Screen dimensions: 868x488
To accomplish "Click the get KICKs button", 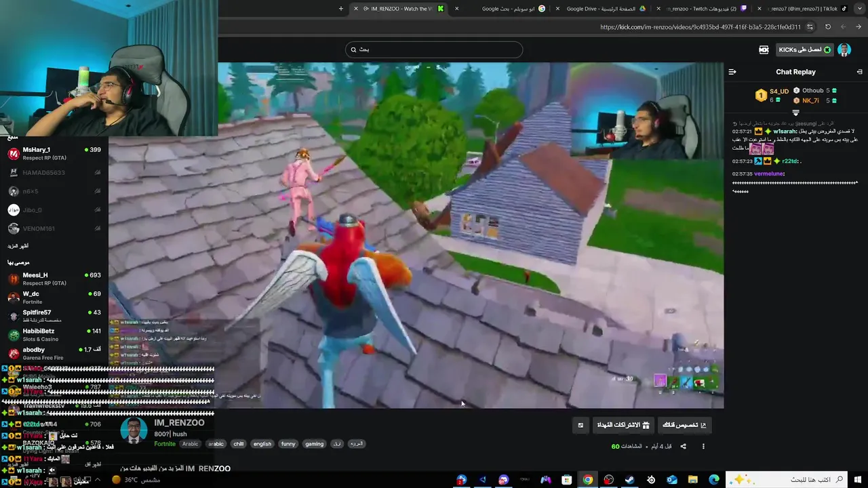I will pos(805,49).
